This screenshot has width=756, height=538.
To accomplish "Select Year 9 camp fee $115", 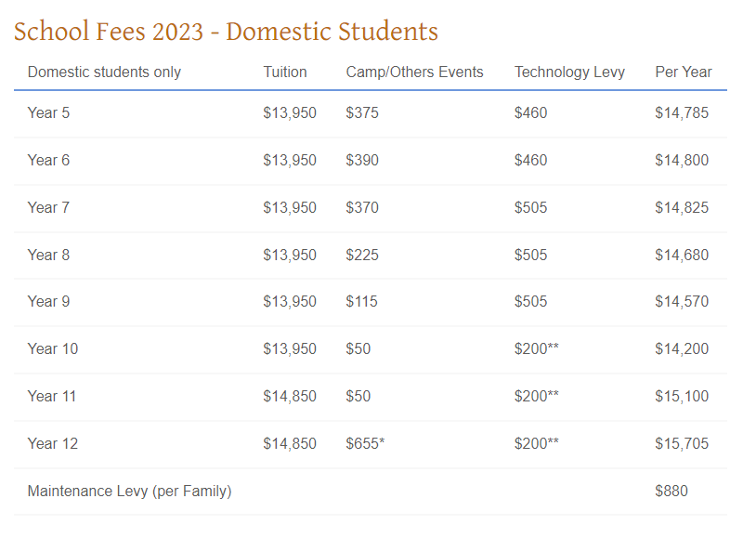I will coord(361,302).
